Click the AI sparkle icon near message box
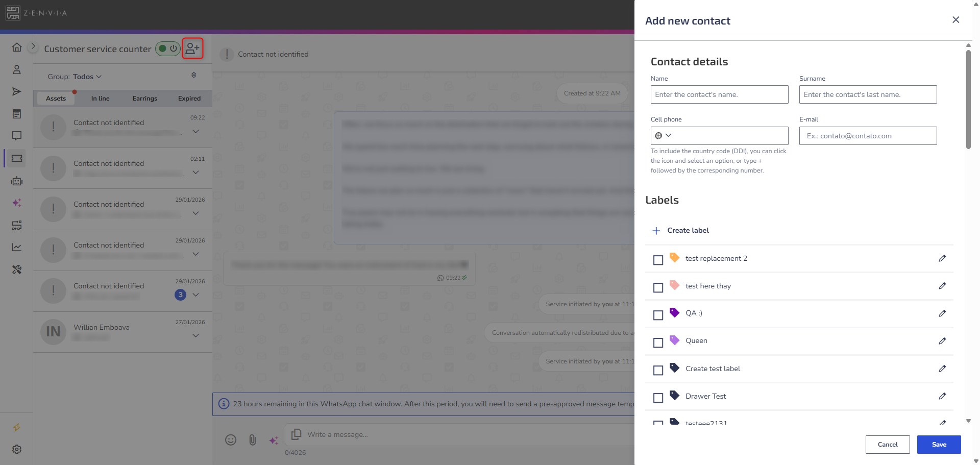This screenshot has height=465, width=980. 274,440
